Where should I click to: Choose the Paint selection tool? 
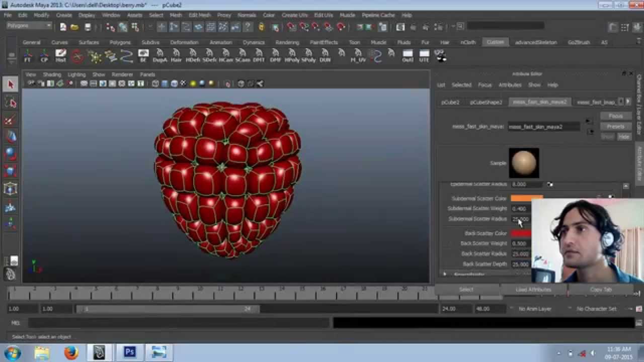(10, 120)
